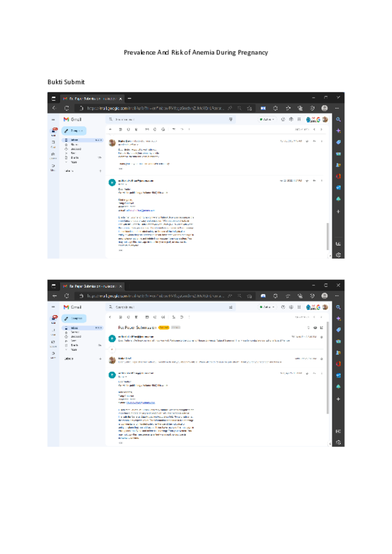The image size is (392, 554).
Task: Click Compose button in the lower Gmail screenshot
Action: point(74,318)
